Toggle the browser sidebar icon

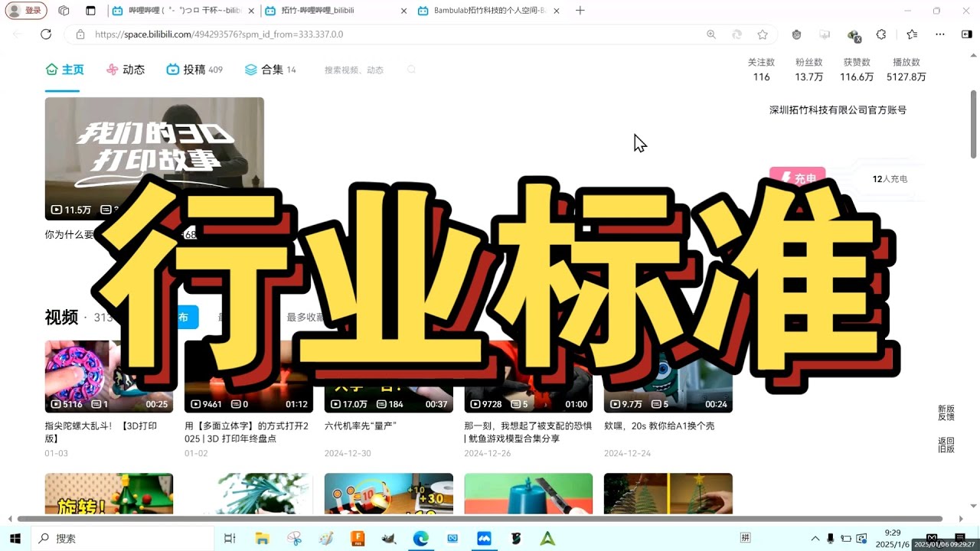point(966,34)
